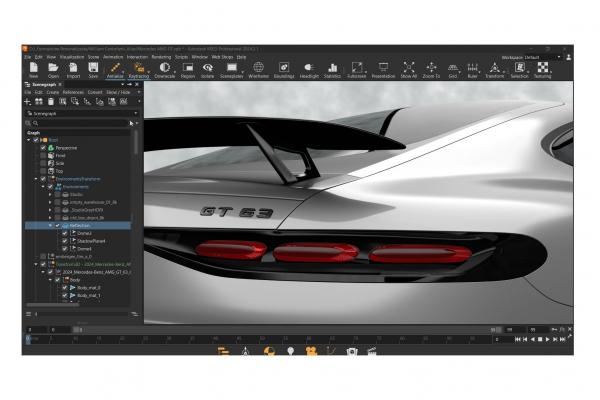Enable the Front camera checkbox
The height and width of the screenshot is (400, 600).
tap(43, 155)
